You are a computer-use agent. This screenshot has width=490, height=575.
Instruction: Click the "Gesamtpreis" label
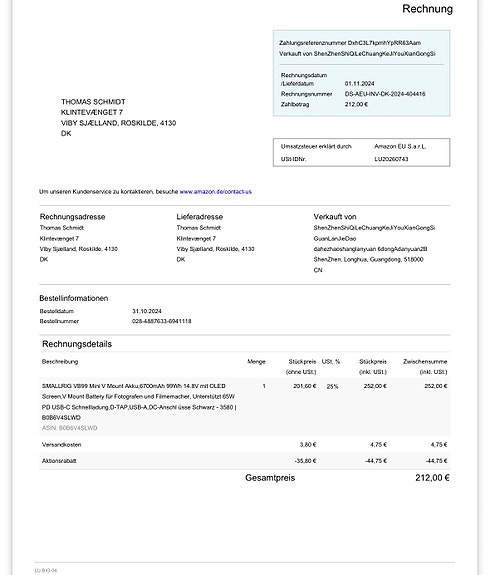click(270, 478)
